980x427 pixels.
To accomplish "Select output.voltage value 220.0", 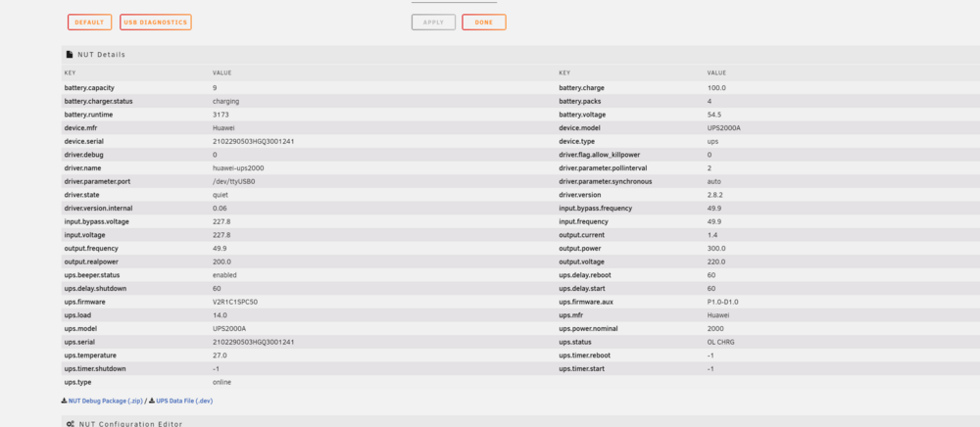I will [717, 261].
